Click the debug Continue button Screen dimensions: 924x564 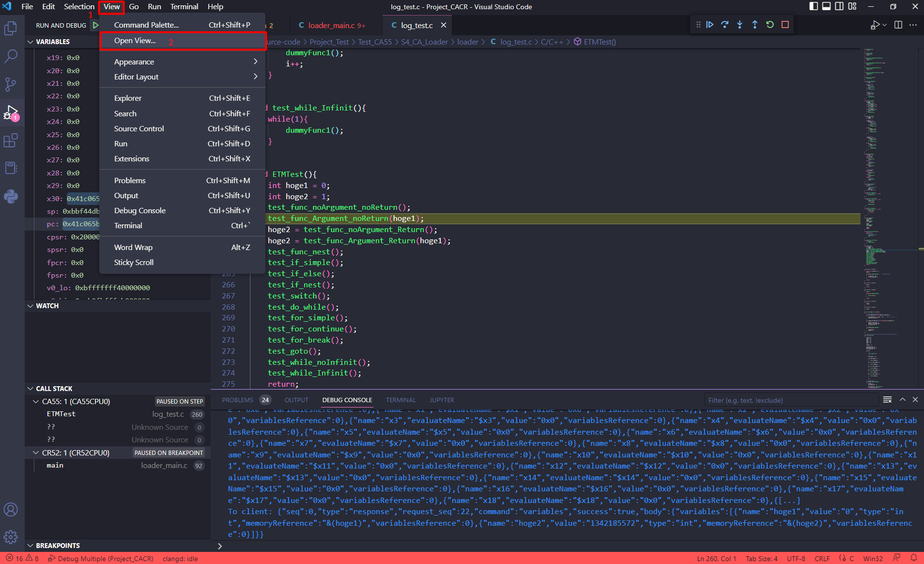[709, 25]
